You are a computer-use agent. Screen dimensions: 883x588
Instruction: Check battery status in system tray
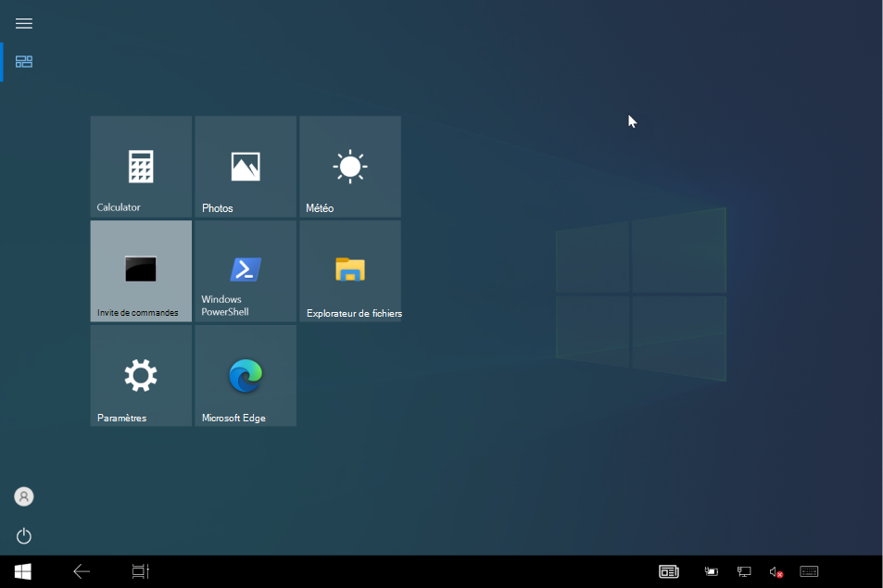click(711, 571)
